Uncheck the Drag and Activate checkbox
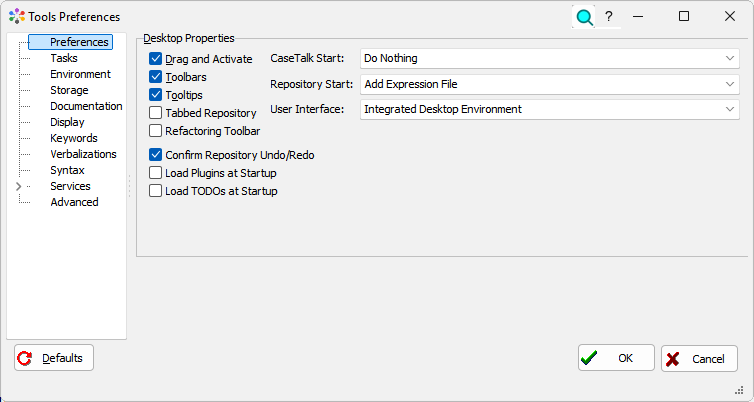Image resolution: width=754 pixels, height=402 pixels. pyautogui.click(x=156, y=59)
